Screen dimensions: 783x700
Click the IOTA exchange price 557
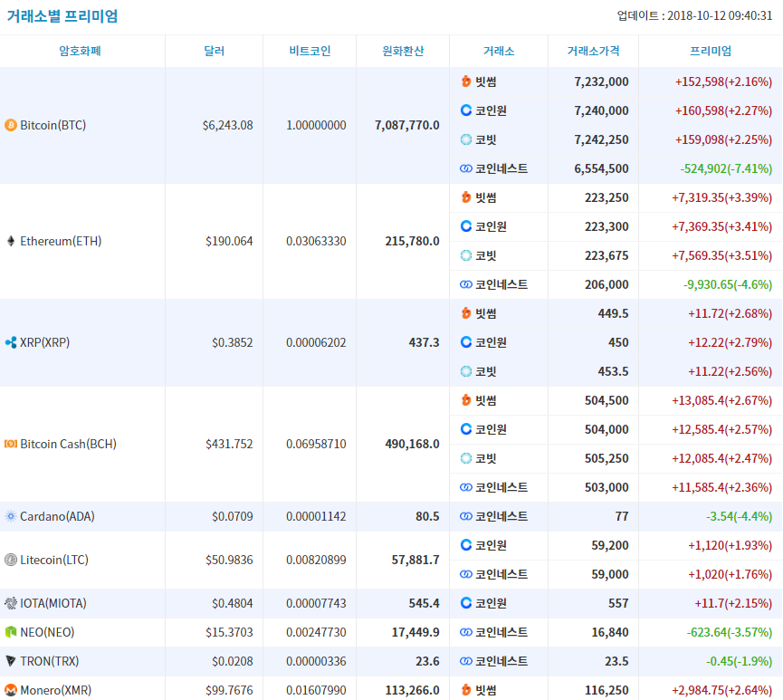pyautogui.click(x=618, y=603)
